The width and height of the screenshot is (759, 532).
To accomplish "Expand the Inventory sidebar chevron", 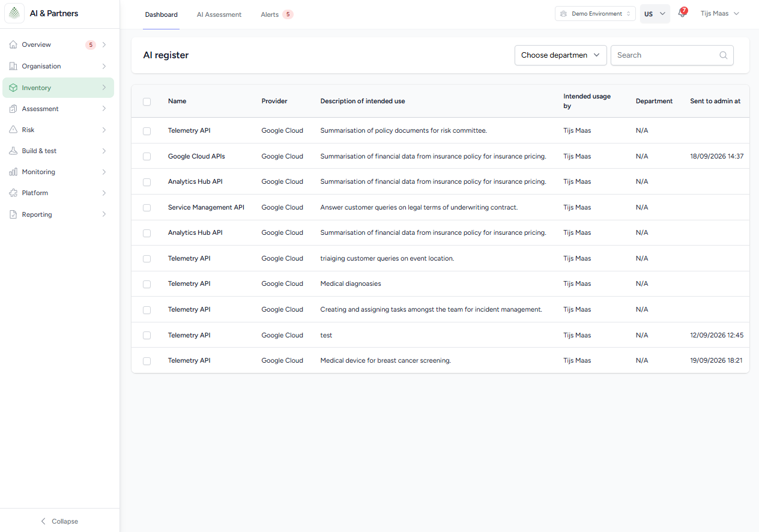I will 104,88.
